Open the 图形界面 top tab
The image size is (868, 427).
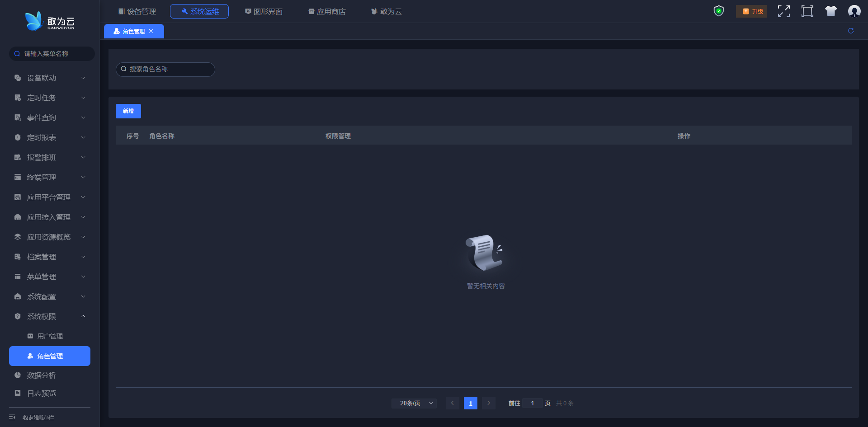pyautogui.click(x=264, y=11)
